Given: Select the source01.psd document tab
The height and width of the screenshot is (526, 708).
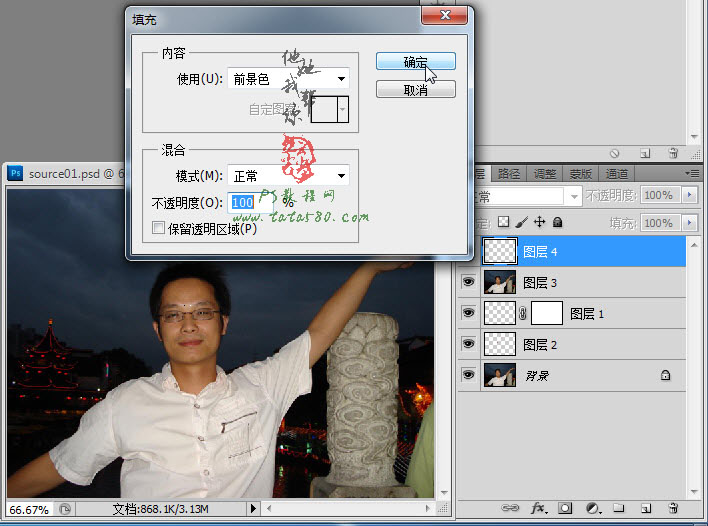Looking at the screenshot, I should [65, 174].
